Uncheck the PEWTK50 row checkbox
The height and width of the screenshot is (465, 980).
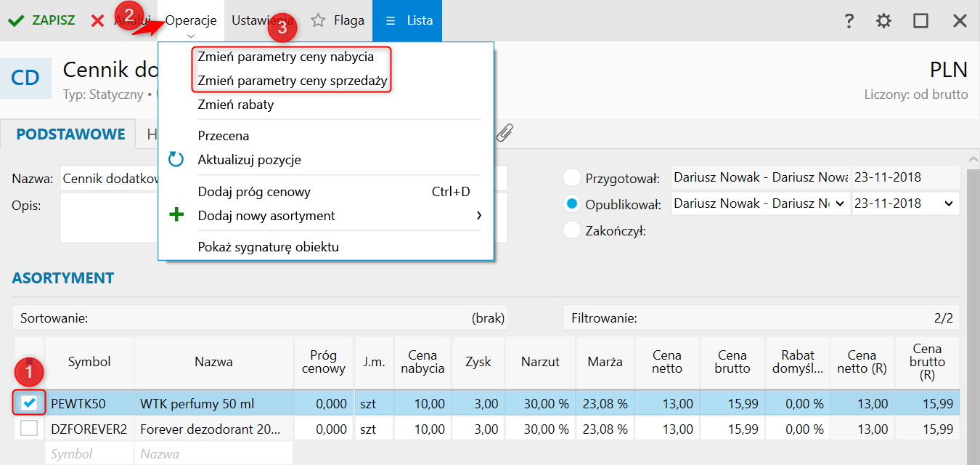click(30, 403)
